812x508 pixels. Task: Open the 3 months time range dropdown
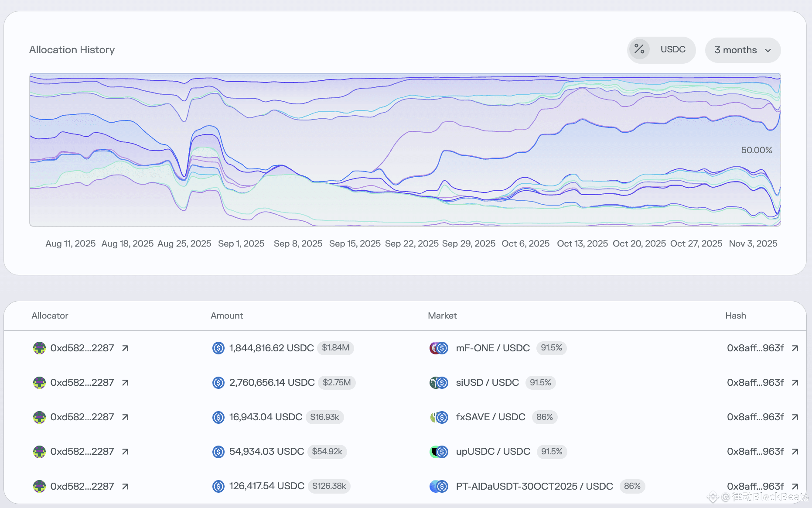tap(742, 50)
